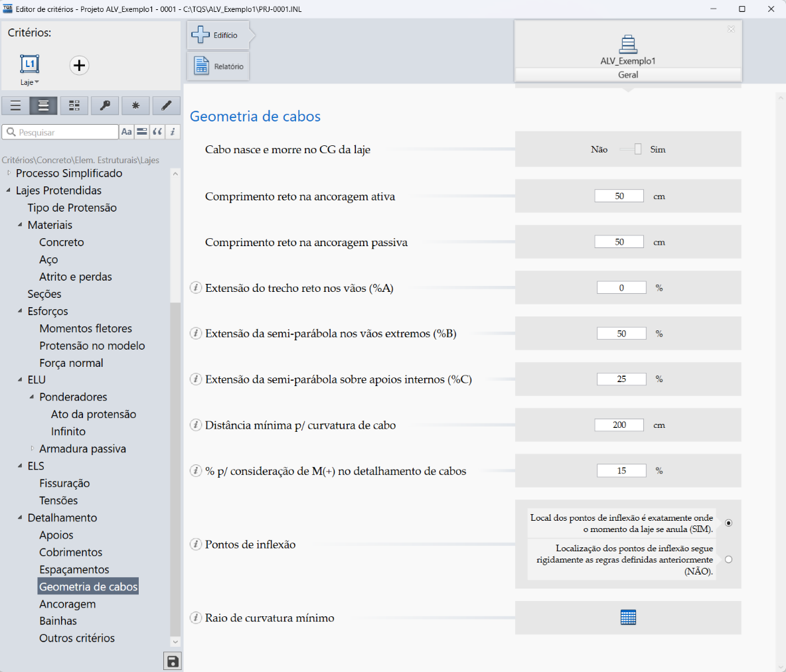Save criteria with floppy disk icon
The height and width of the screenshot is (672, 786).
pos(173,661)
